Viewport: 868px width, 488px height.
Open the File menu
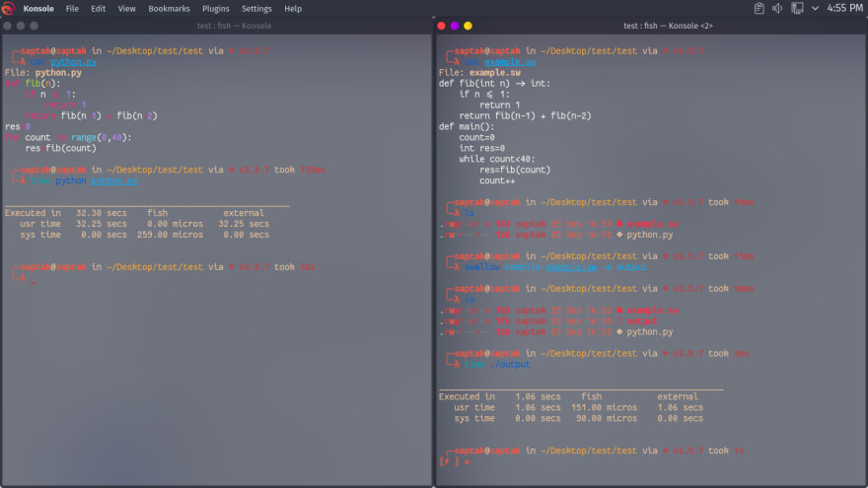[72, 9]
